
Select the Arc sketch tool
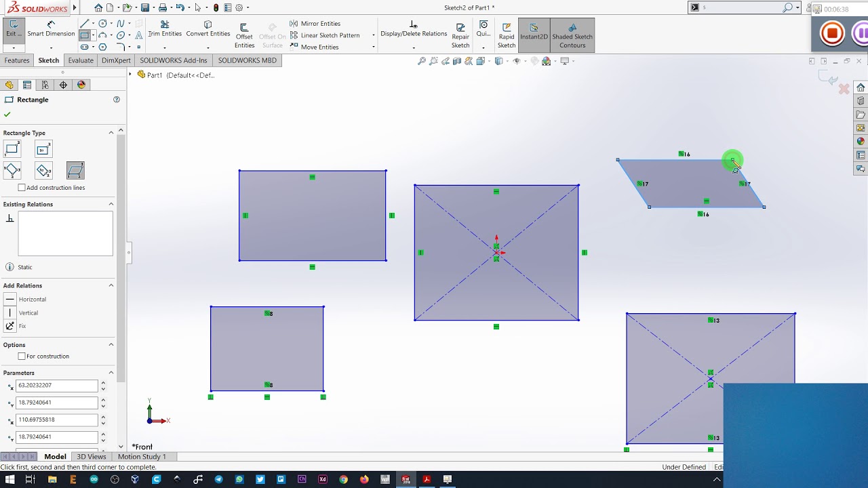(102, 35)
